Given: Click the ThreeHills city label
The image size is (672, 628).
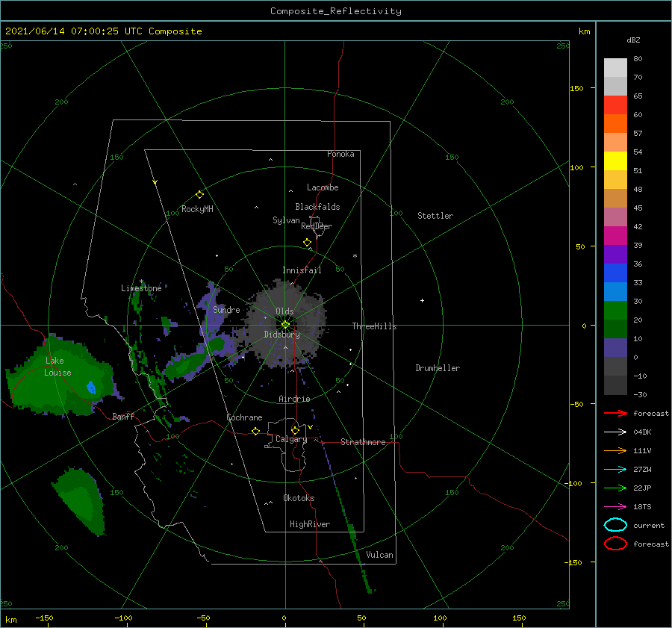Looking at the screenshot, I should [x=374, y=326].
